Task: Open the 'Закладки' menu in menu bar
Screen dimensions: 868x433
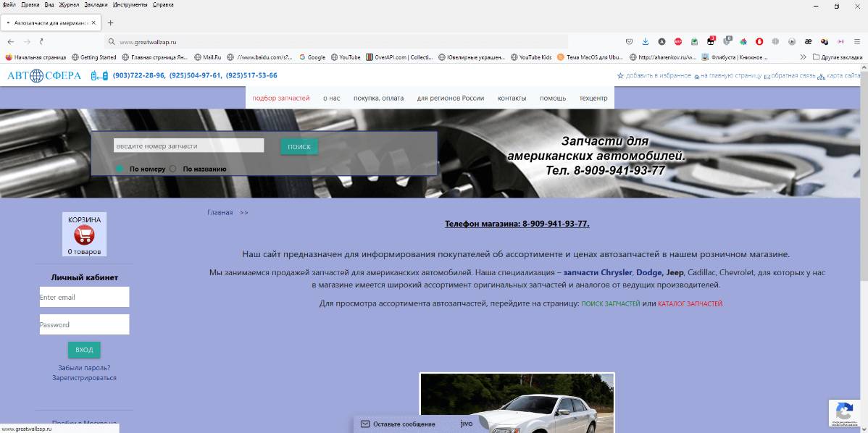Action: tap(96, 4)
